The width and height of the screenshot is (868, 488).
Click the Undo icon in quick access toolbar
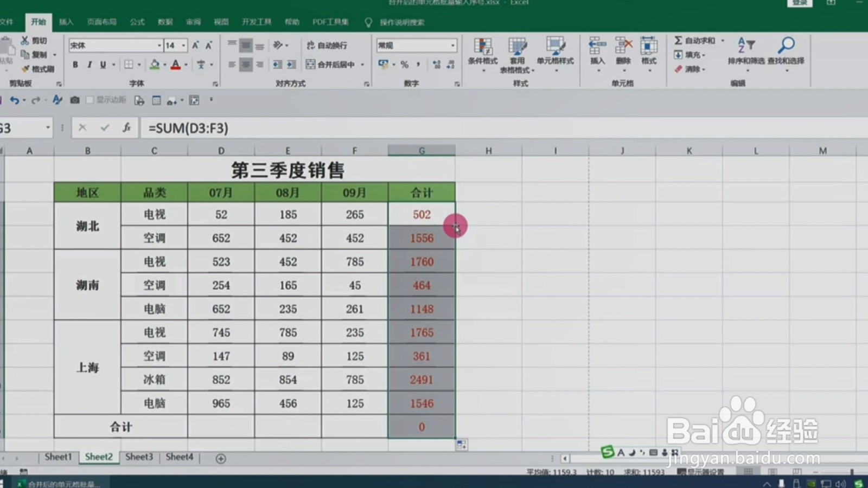coord(15,100)
